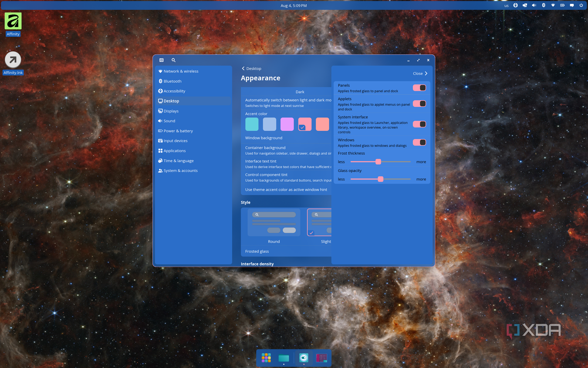Image resolution: width=588 pixels, height=368 pixels.
Task: Adjust the Frost thickness slider
Action: (x=380, y=162)
